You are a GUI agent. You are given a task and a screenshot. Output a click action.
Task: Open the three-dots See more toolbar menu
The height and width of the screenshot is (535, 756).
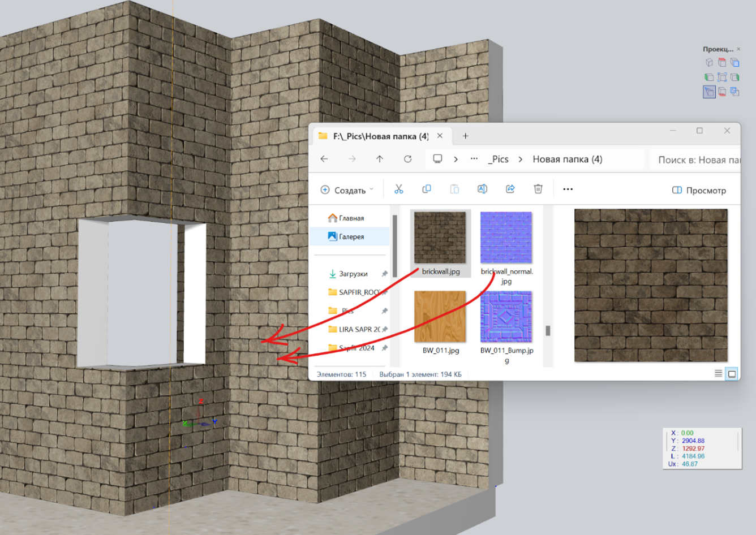pyautogui.click(x=568, y=189)
